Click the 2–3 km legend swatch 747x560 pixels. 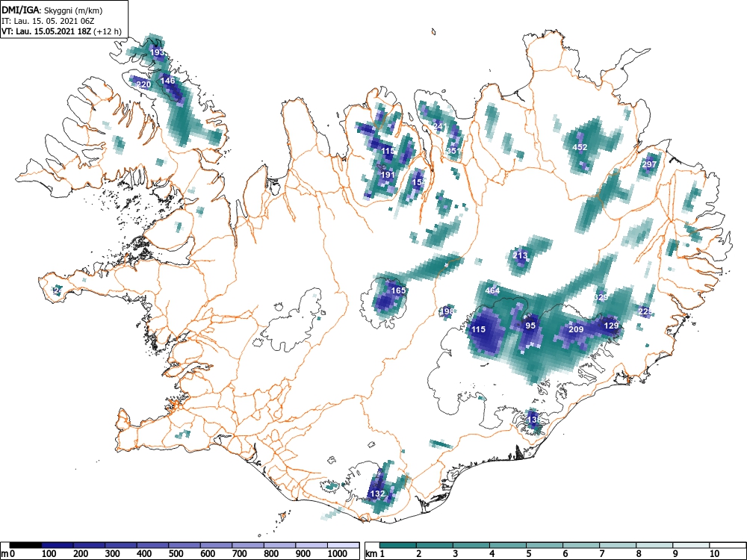(435, 545)
